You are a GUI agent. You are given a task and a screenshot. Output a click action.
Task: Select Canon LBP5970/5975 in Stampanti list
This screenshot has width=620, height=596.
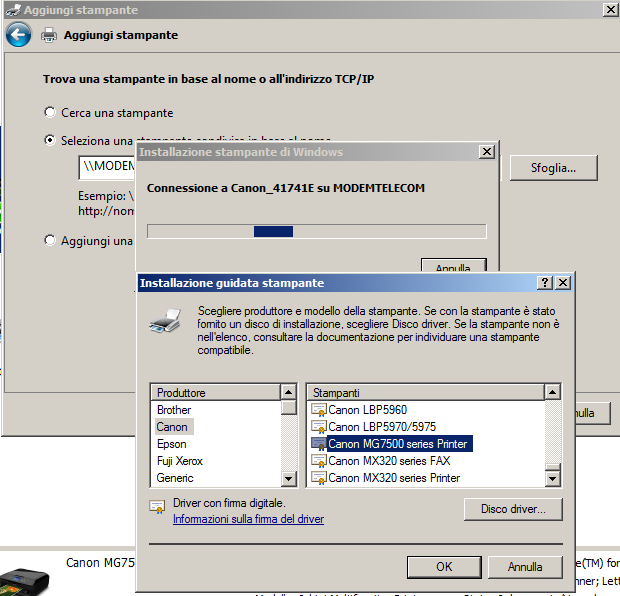coord(382,427)
